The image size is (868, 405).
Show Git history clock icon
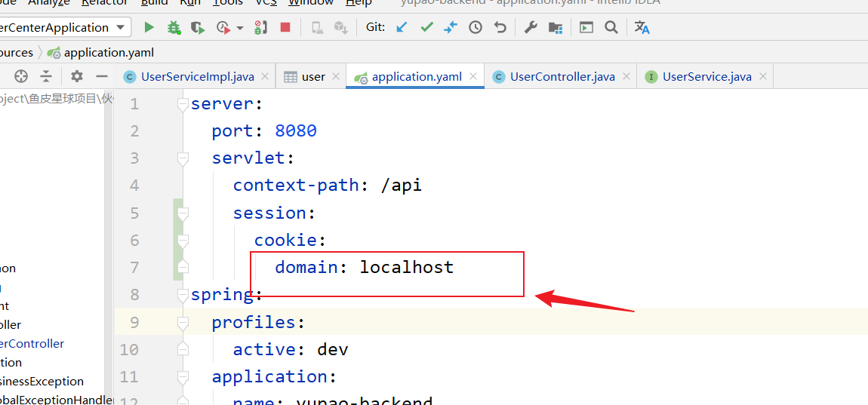(x=476, y=28)
